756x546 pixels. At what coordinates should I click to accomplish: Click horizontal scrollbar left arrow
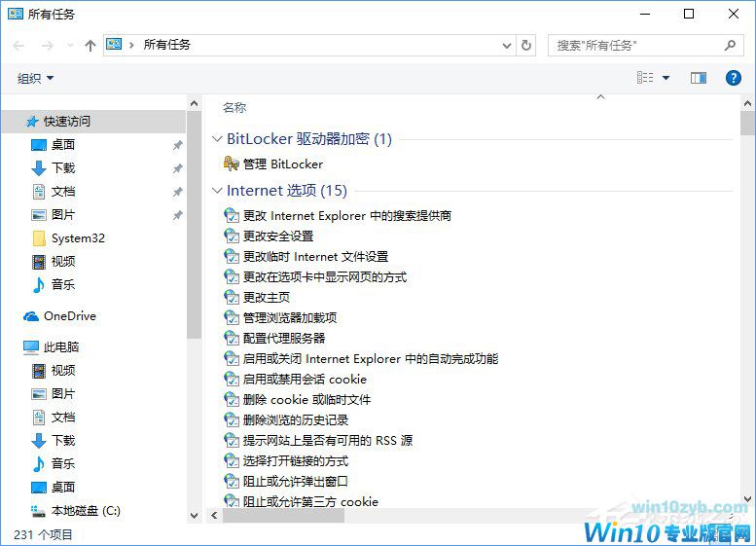pos(215,516)
